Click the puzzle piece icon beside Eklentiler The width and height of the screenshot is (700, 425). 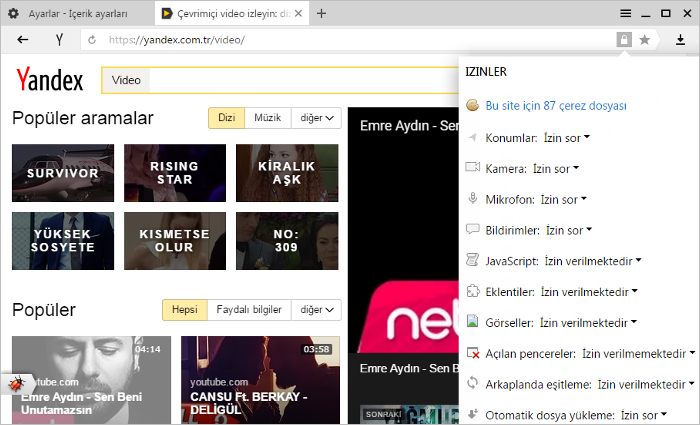[x=472, y=291]
